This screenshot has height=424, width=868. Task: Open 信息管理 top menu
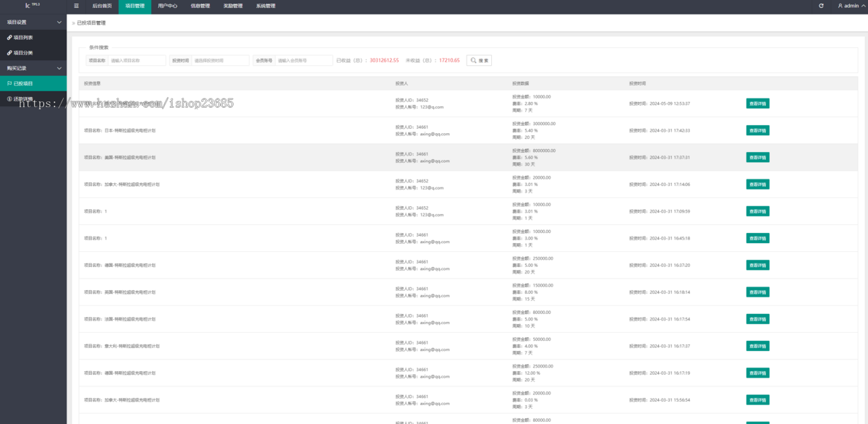200,6
